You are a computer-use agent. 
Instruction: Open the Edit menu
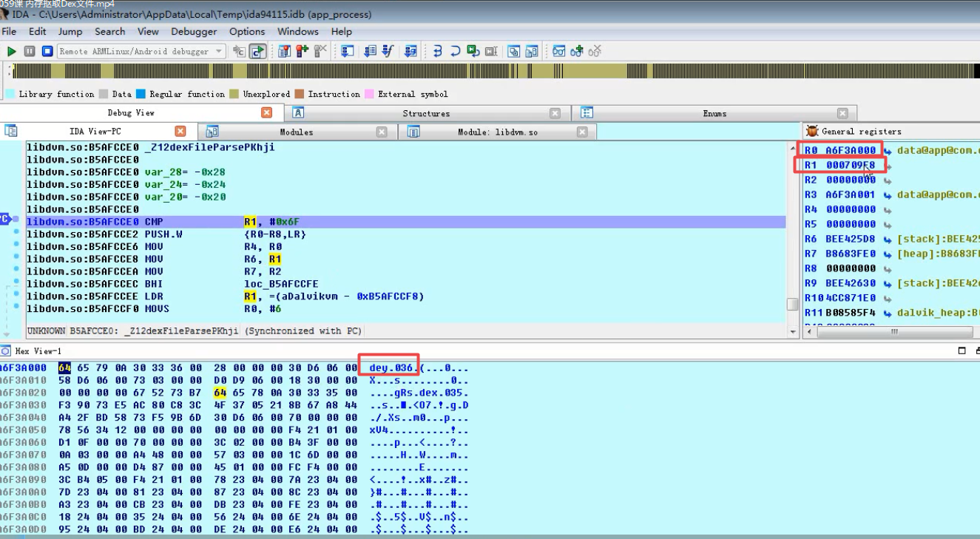click(38, 32)
